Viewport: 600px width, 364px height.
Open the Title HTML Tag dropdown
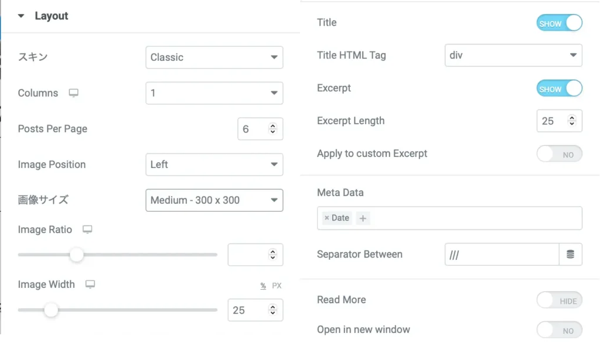(513, 56)
